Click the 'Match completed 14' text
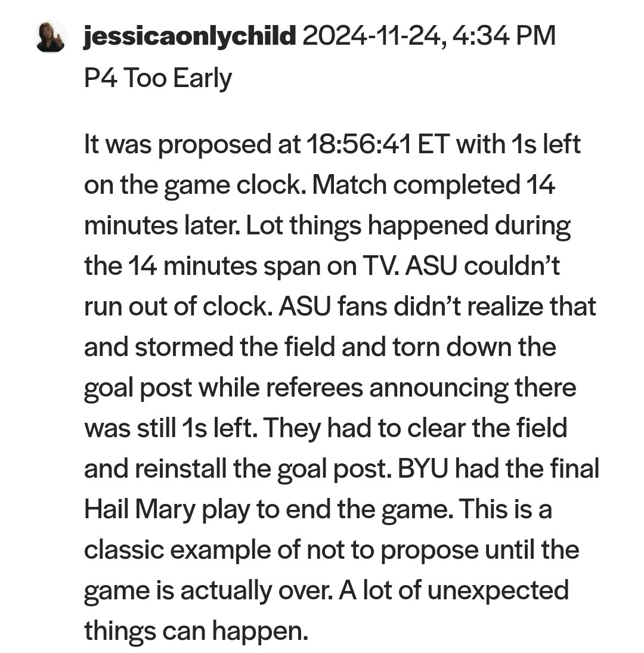Viewport: 644px width, 653px height. point(433,184)
